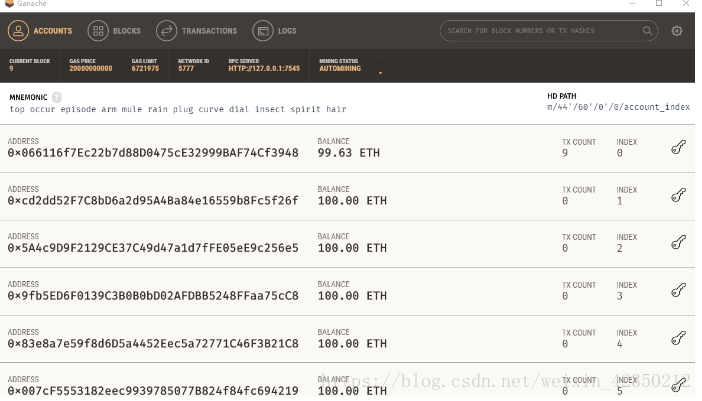Select address 0x066116f7Ec22b7d88D0475cE32999BAF74Cf3948
702x401 pixels.
[x=153, y=153]
